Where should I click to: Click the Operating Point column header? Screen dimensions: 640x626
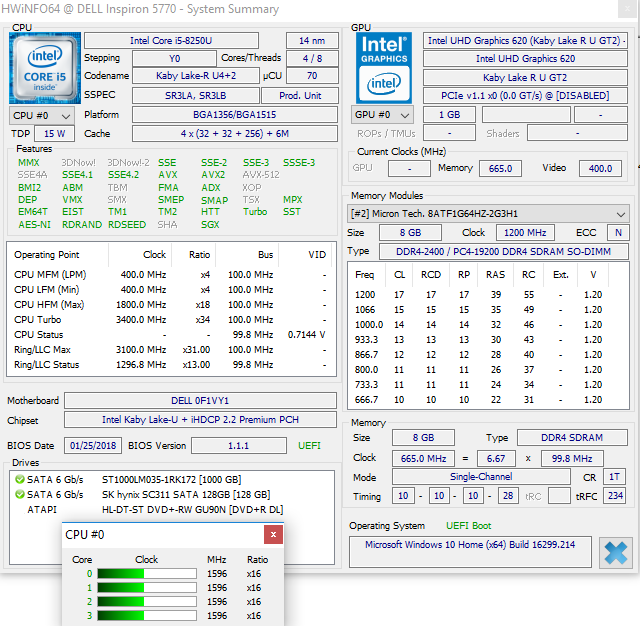(x=47, y=255)
